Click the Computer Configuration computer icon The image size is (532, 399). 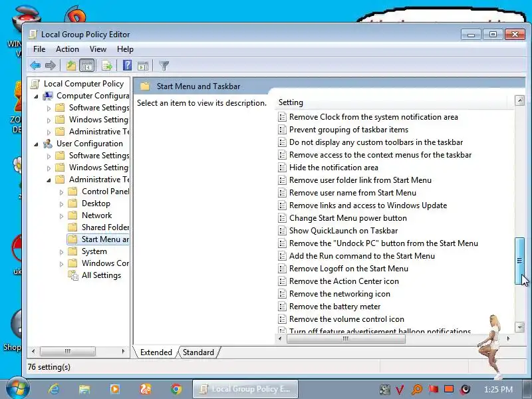pyautogui.click(x=48, y=96)
